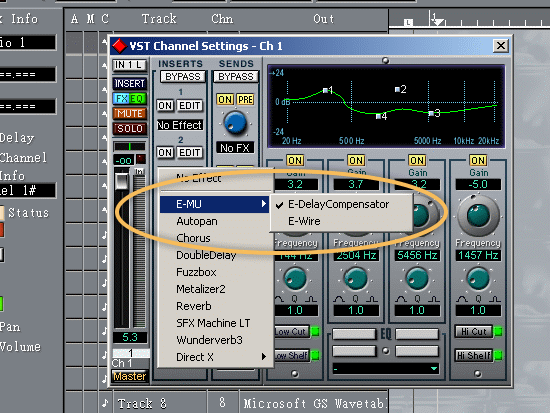Click the L left locator marker
This screenshot has width=550, height=413.
coord(408,22)
